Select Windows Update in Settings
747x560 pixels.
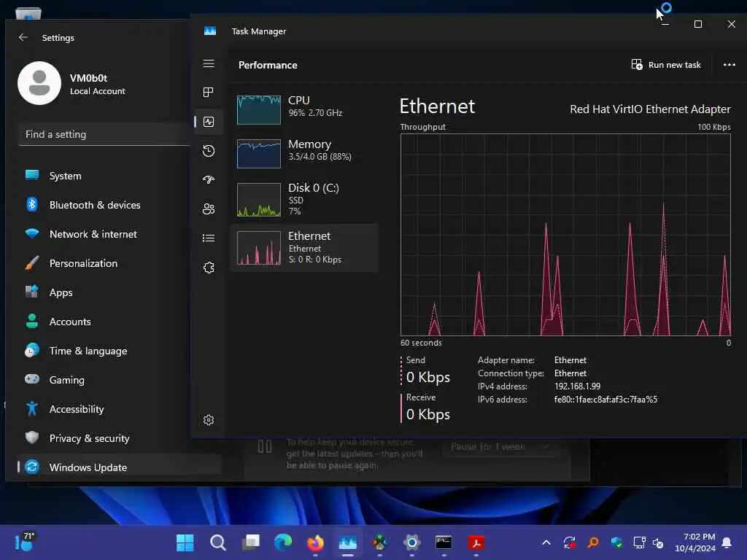point(119,467)
